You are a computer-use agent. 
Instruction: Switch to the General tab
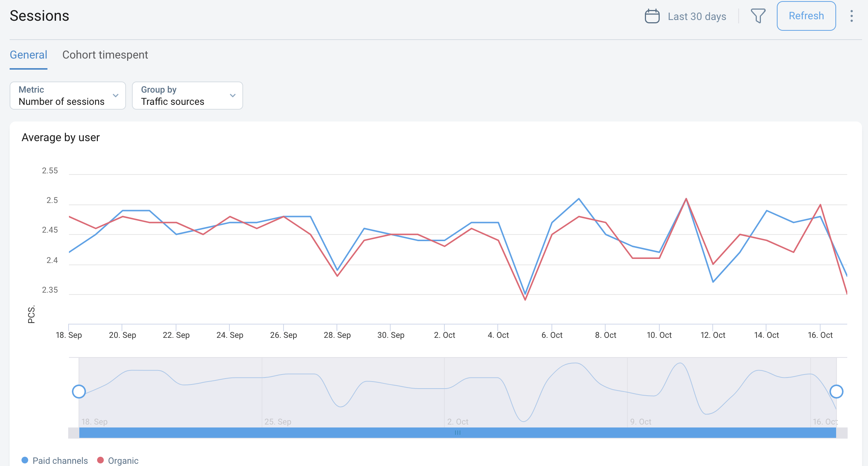click(29, 55)
